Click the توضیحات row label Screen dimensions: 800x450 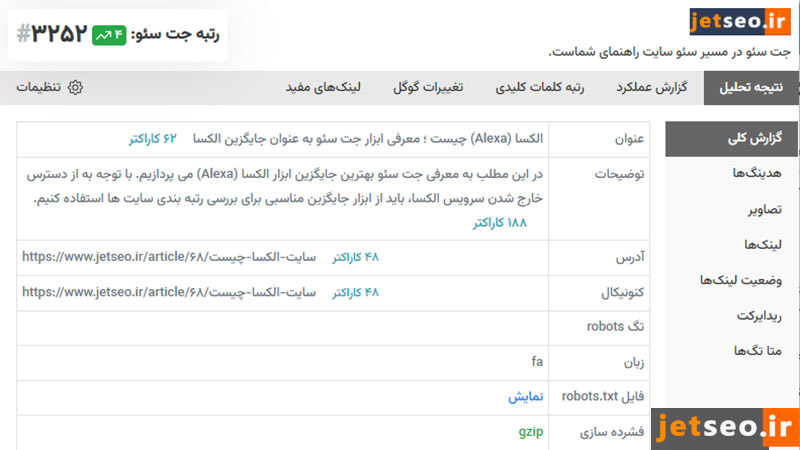coord(619,174)
